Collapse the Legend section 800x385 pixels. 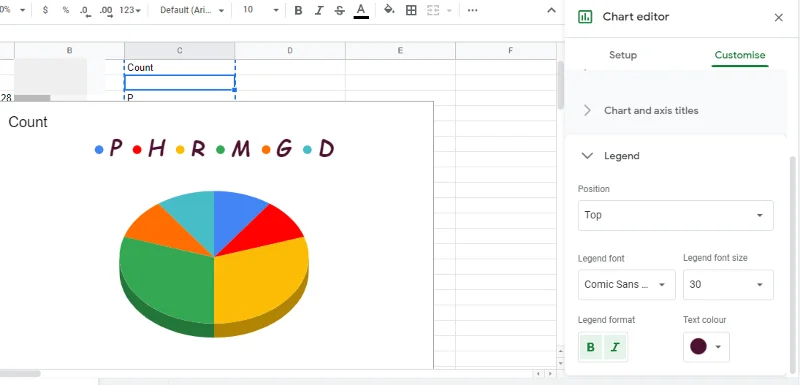pyautogui.click(x=676, y=156)
